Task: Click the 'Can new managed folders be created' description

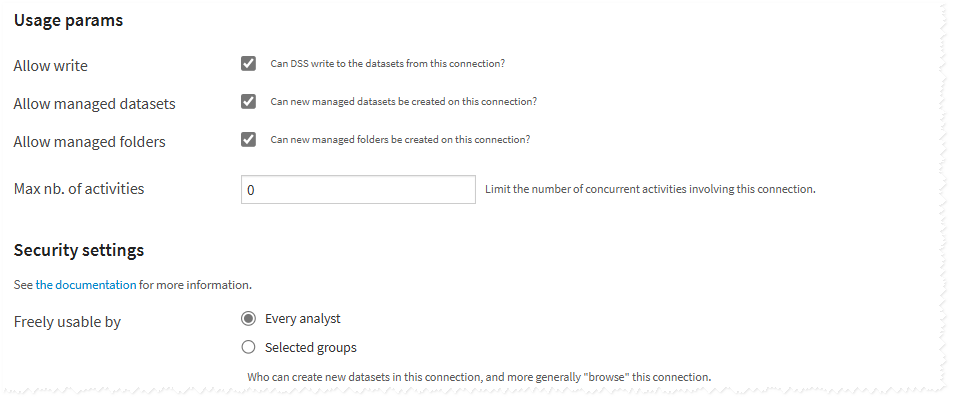Action: (x=400, y=140)
